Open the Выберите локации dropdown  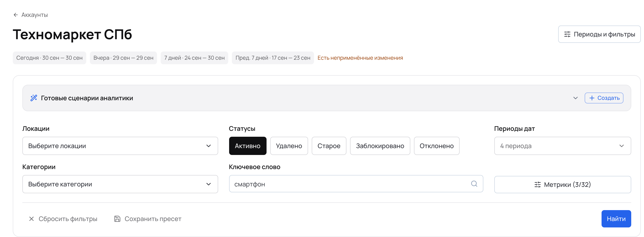tap(120, 146)
